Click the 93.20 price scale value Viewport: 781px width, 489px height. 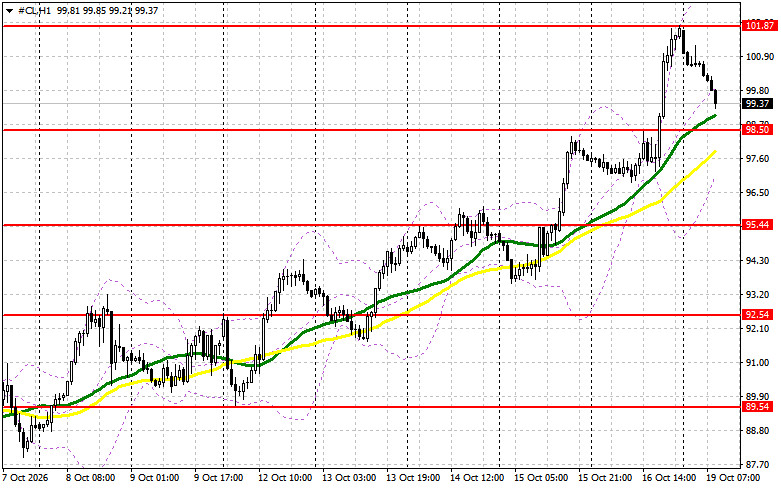coord(758,295)
